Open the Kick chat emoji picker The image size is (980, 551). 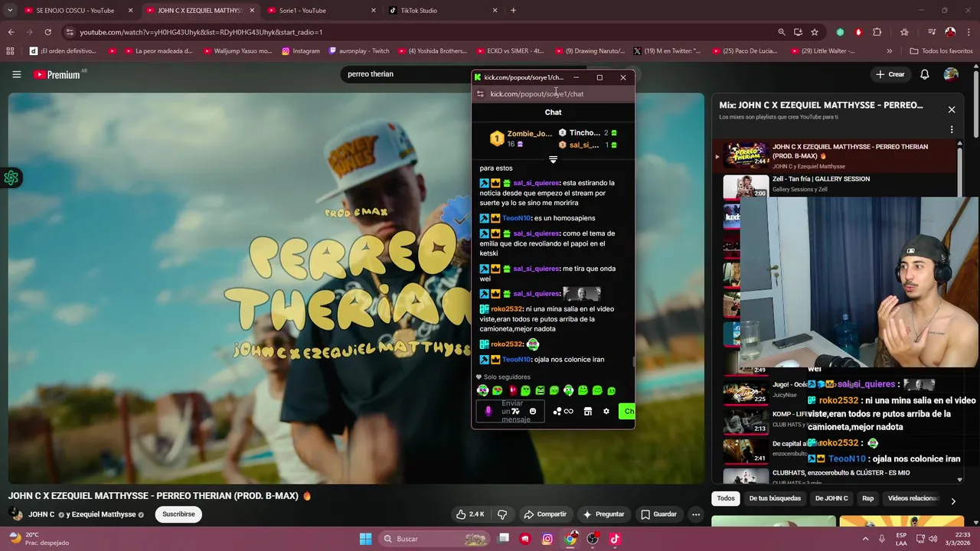[533, 411]
